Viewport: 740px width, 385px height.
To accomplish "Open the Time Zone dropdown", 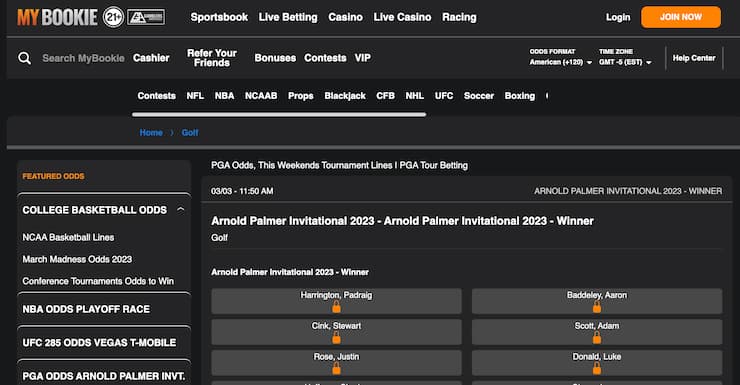I will 625,62.
